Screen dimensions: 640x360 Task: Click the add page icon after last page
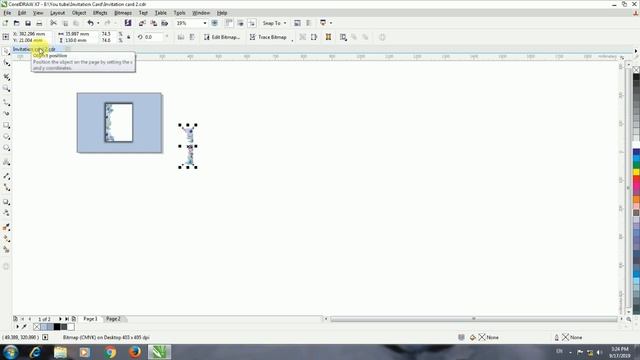[x=74, y=319]
